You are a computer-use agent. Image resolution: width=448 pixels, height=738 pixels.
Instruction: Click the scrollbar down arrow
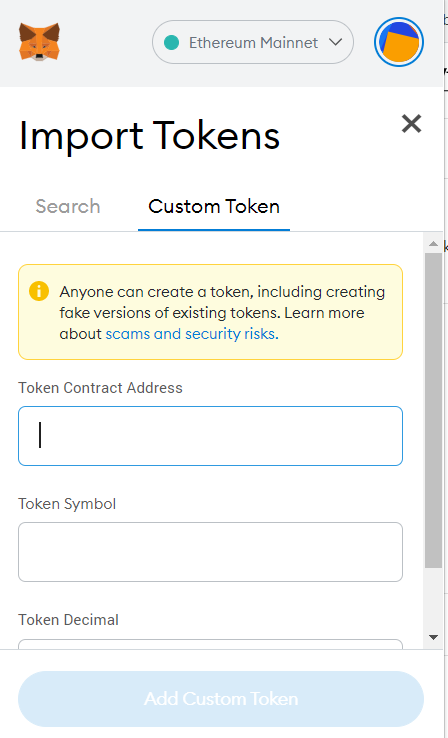tap(433, 637)
